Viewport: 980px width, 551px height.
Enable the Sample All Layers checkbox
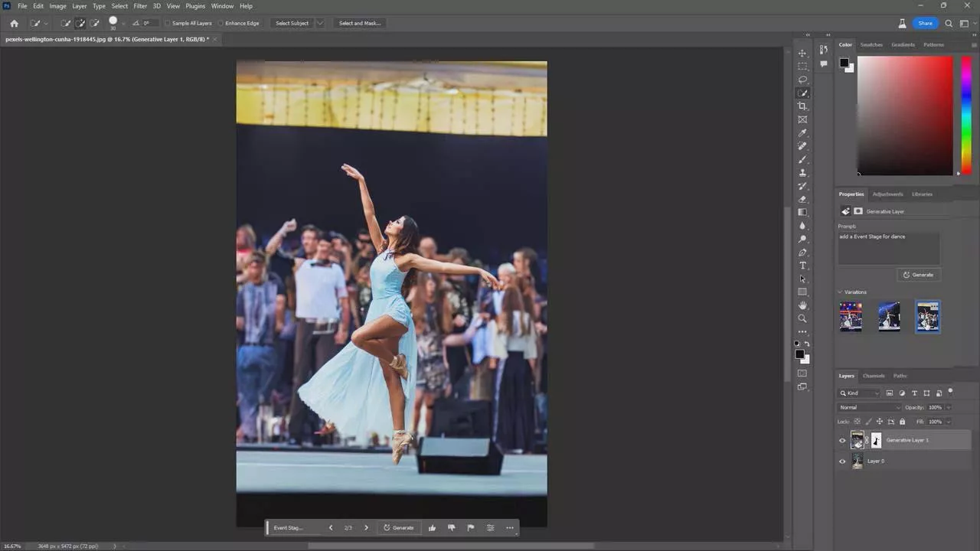tap(168, 23)
